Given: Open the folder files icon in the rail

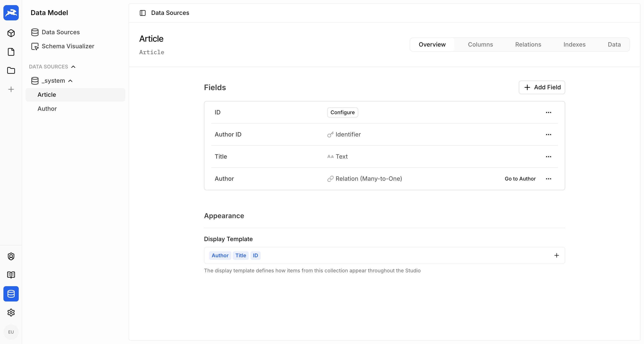Looking at the screenshot, I should [x=11, y=71].
